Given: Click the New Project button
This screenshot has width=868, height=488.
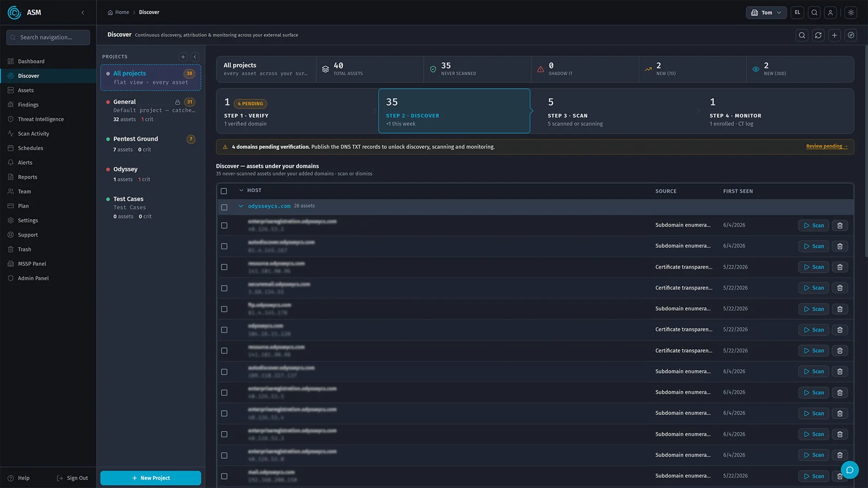Looking at the screenshot, I should pyautogui.click(x=151, y=478).
